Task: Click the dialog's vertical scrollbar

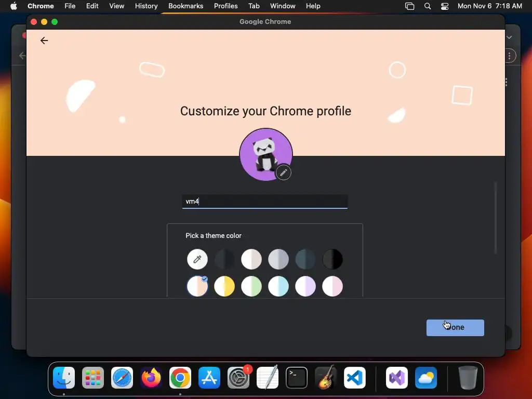Action: click(x=496, y=218)
